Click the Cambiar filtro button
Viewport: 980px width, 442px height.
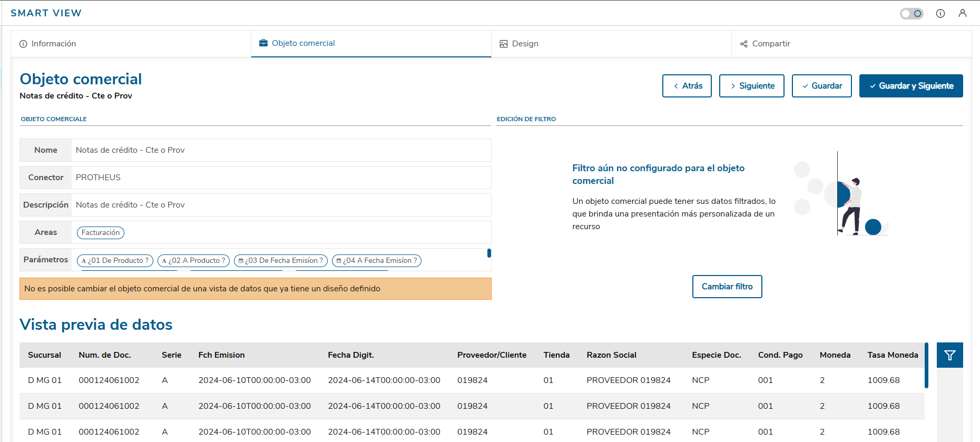727,287
